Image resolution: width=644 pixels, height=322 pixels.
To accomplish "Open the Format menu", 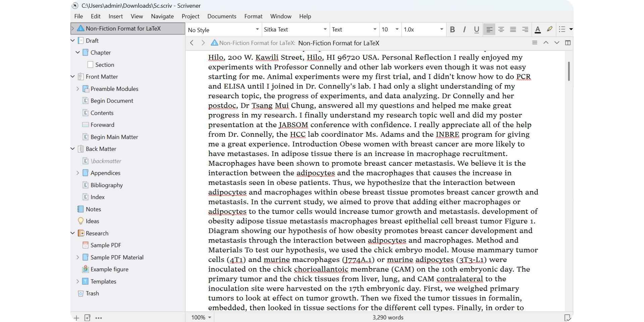I will click(253, 16).
